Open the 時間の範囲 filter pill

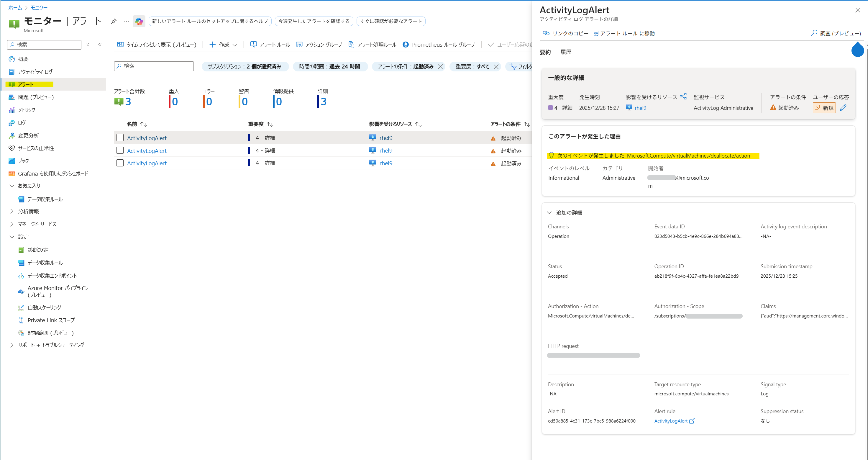pos(330,67)
